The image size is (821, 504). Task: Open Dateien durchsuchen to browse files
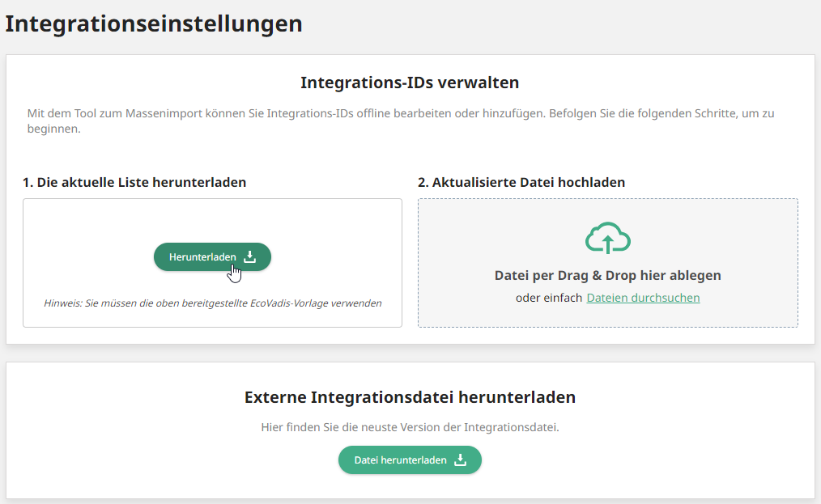pos(642,297)
